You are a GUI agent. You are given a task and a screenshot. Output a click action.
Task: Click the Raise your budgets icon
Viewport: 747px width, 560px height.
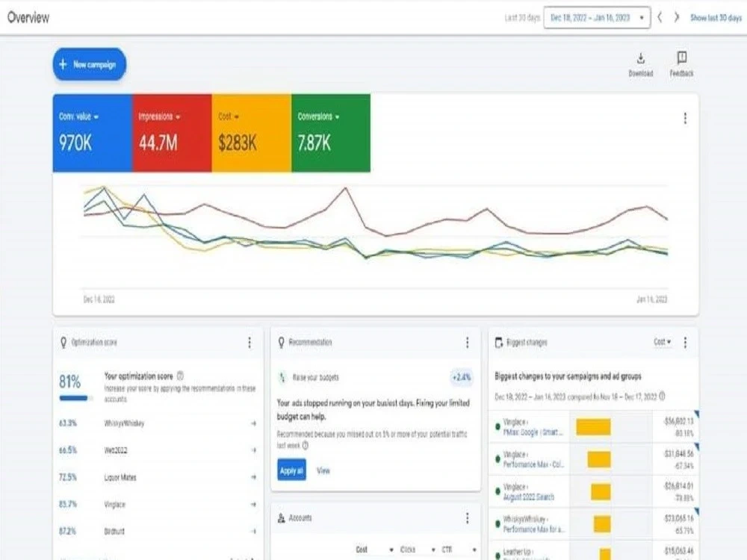[x=282, y=378]
